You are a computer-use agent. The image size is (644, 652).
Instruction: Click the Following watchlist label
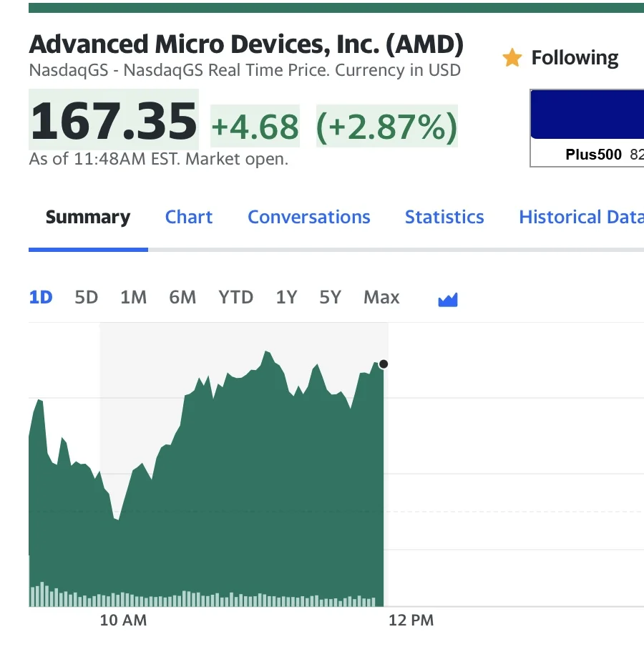tap(575, 58)
